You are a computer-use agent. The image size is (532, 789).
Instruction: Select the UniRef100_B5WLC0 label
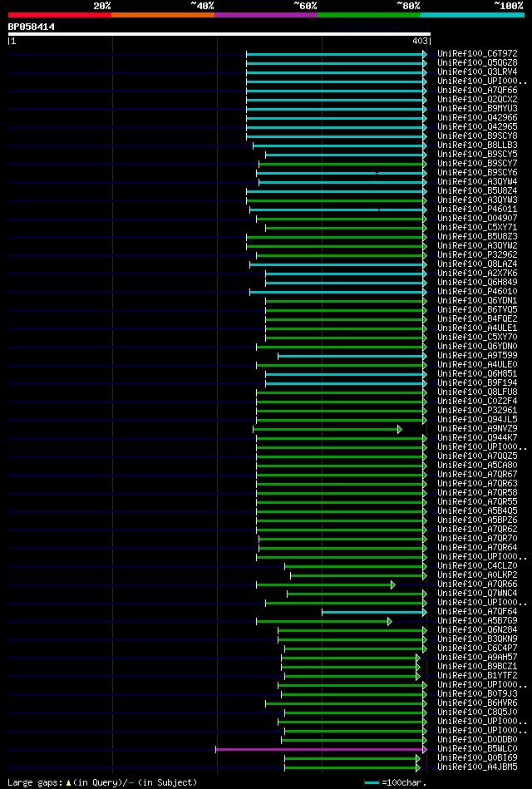coord(477,750)
